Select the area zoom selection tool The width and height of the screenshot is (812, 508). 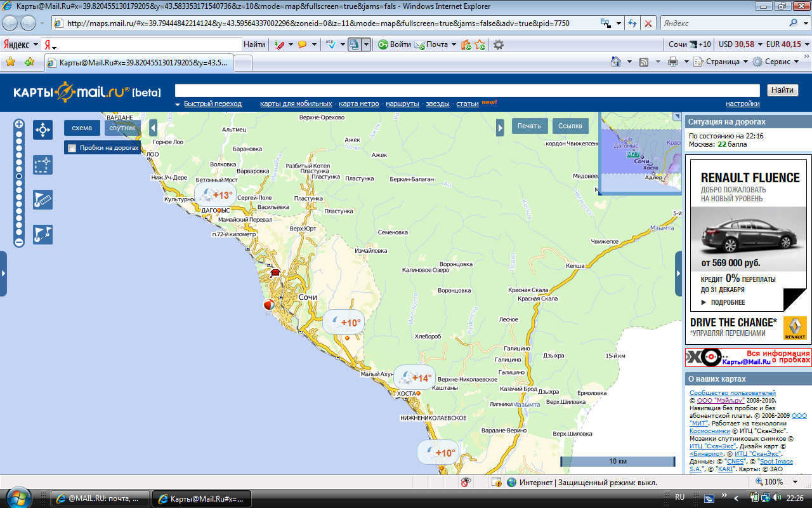click(43, 165)
